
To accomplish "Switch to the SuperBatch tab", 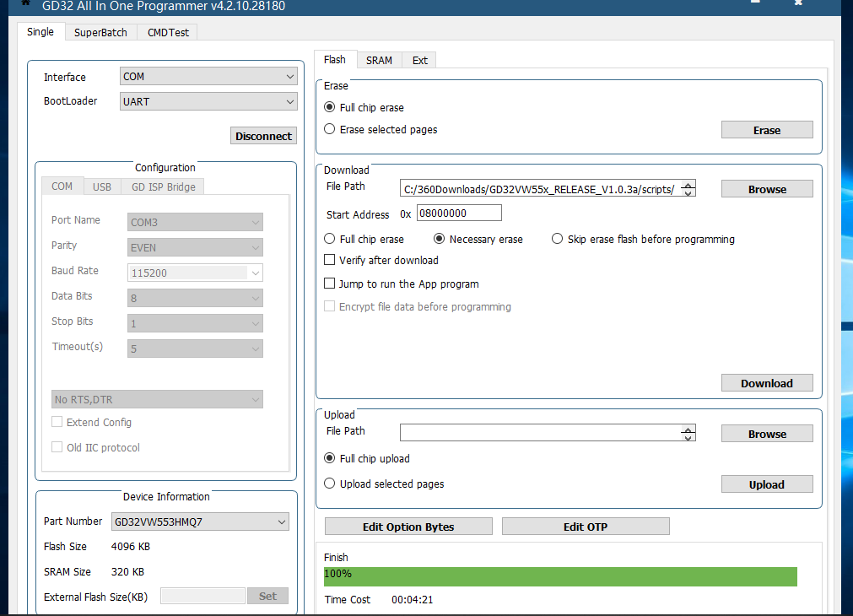I will 100,33.
